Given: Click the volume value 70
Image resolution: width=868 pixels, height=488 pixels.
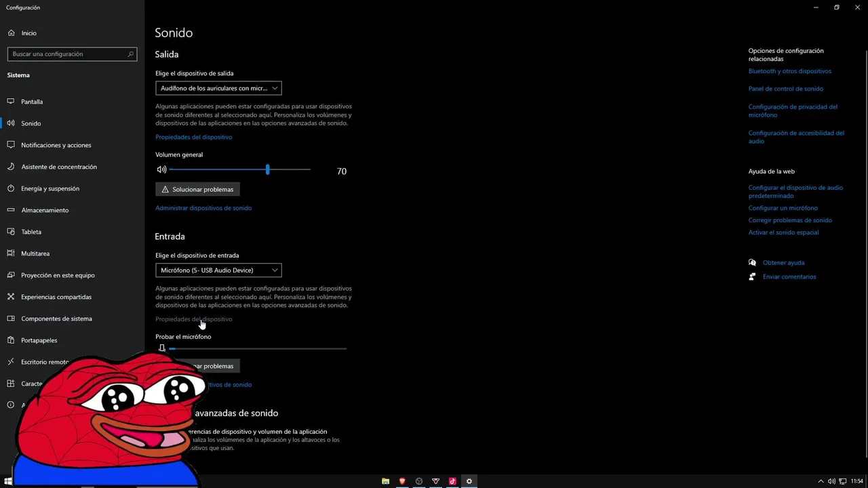Looking at the screenshot, I should (x=342, y=171).
